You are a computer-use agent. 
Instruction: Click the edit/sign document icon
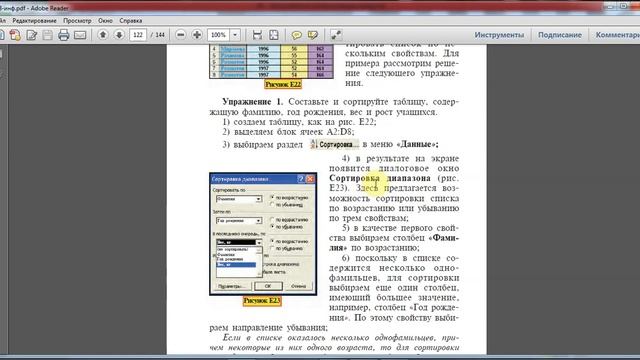[x=31, y=35]
